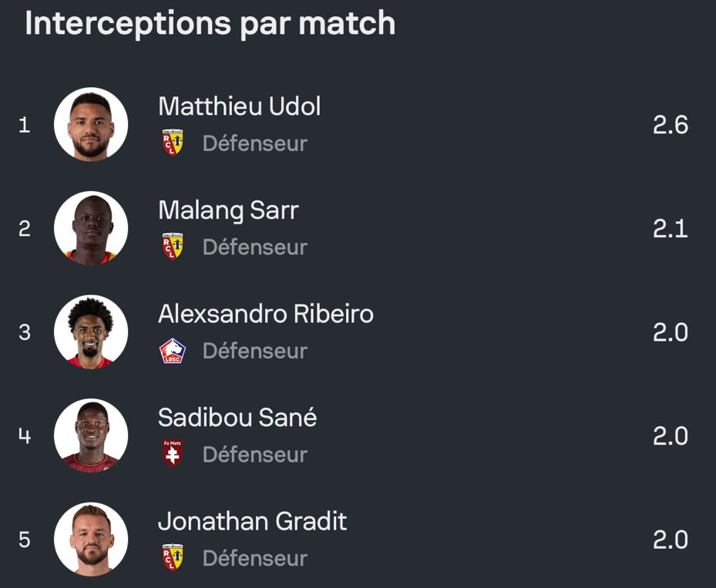Click Sadibou Sané's 2.0 interceptions value

click(x=670, y=436)
